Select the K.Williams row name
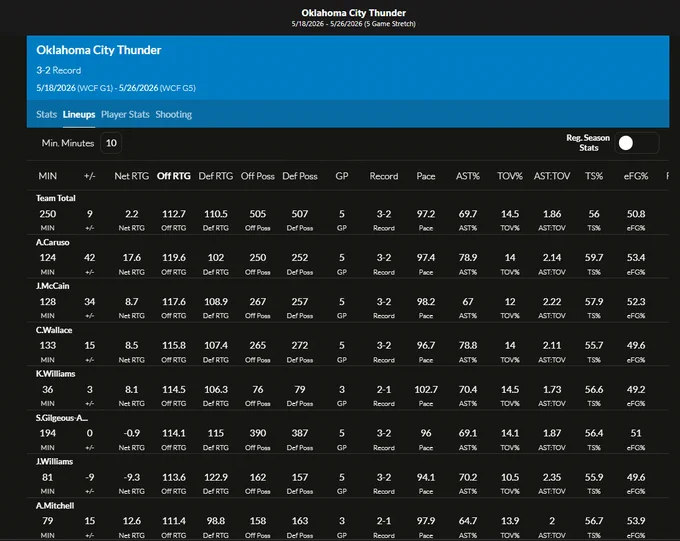The image size is (680, 541). (56, 374)
